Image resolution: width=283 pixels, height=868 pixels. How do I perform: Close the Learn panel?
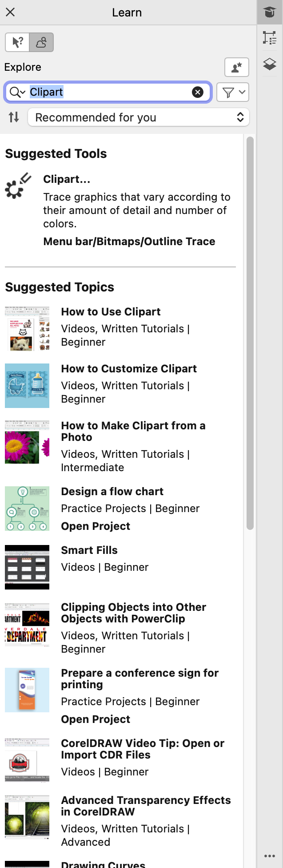[x=10, y=12]
